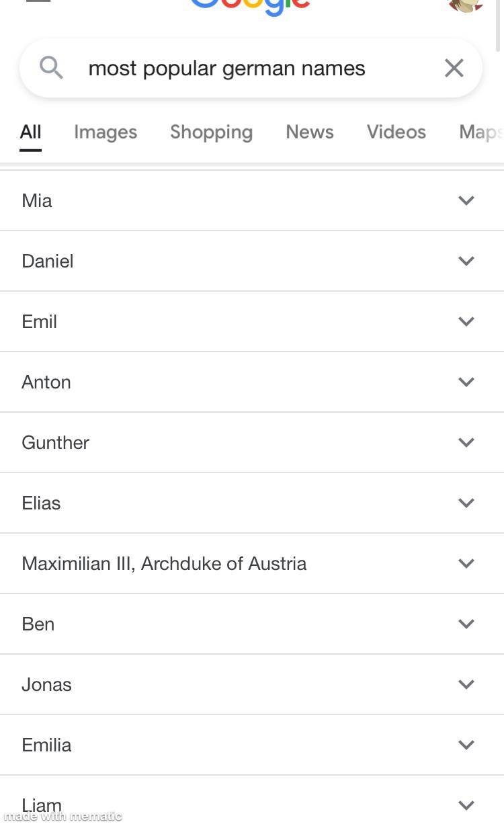Expand the Jonas dropdown arrow

(x=466, y=684)
